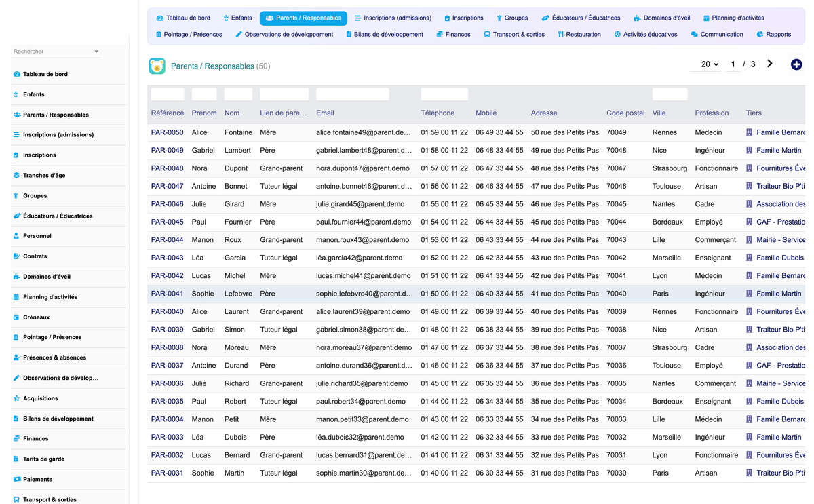Switch to Inscriptions (admissions) tab
Screen dimensions: 814x504
pyautogui.click(x=393, y=18)
